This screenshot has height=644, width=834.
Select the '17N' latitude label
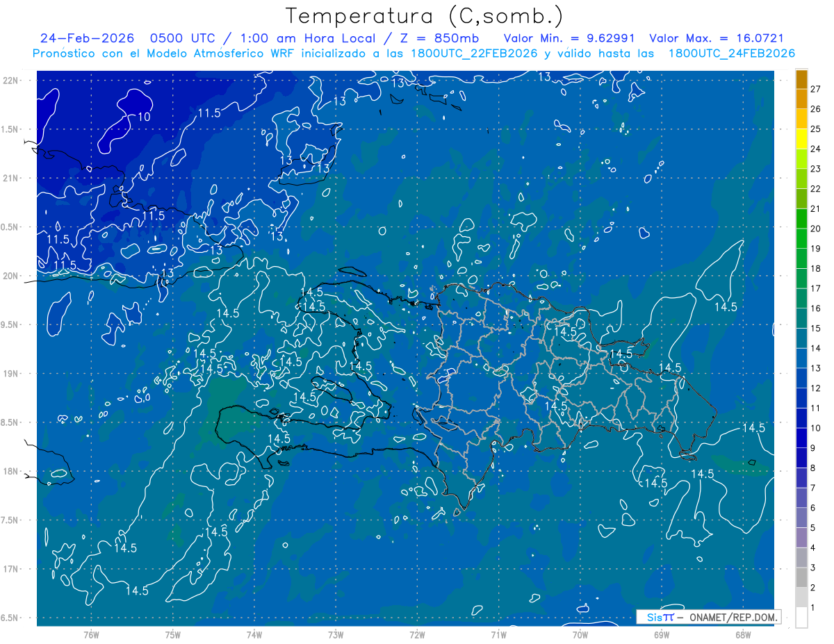click(x=12, y=569)
